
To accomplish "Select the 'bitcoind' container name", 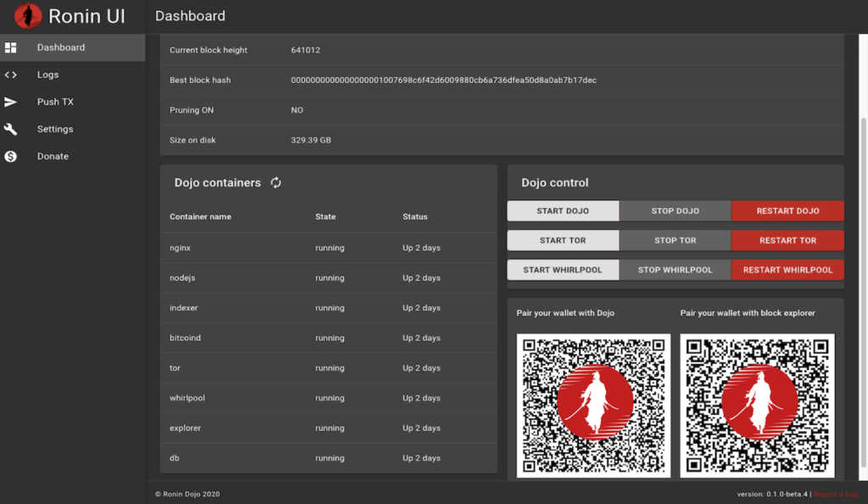I will pyautogui.click(x=185, y=338).
